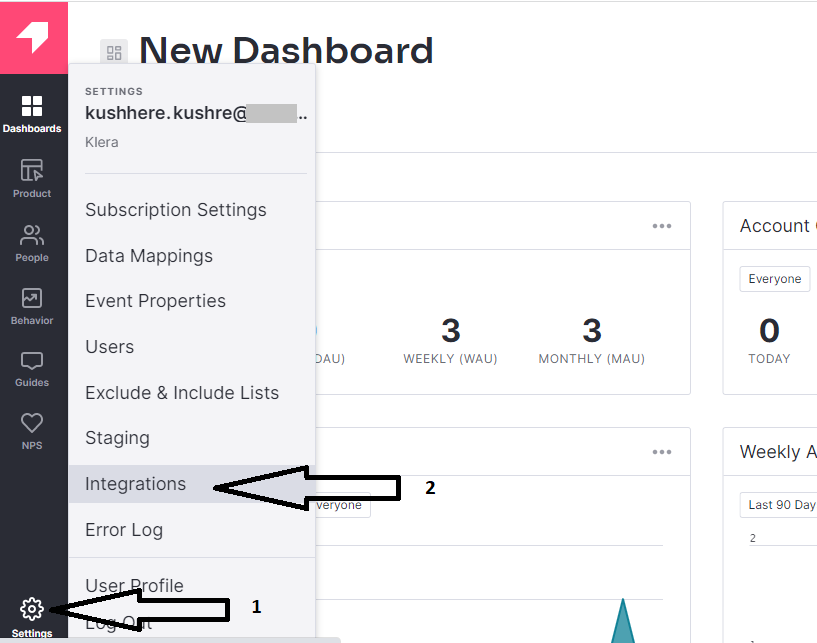Open the Behavior analytics icon

(32, 298)
